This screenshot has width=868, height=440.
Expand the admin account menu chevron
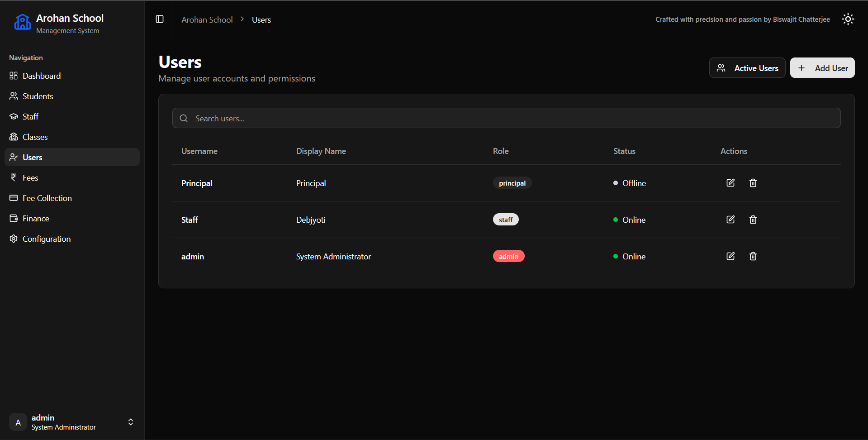click(131, 422)
